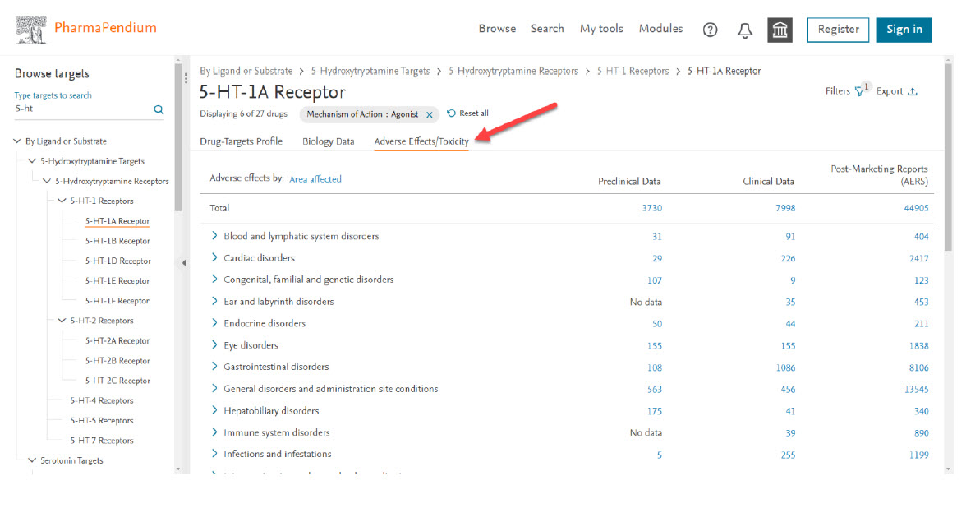Collapse the left panel arrow handle
The image size is (980, 513).
pyautogui.click(x=184, y=262)
